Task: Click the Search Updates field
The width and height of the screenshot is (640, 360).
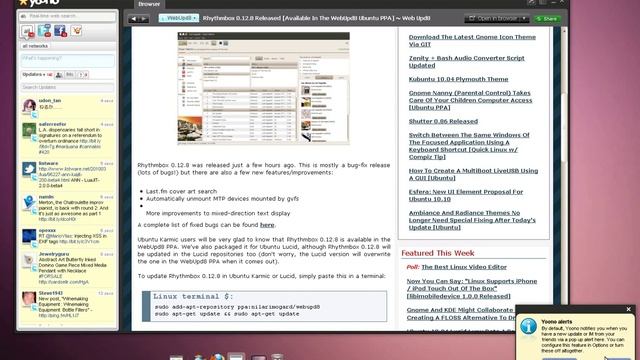Action: [x=67, y=87]
